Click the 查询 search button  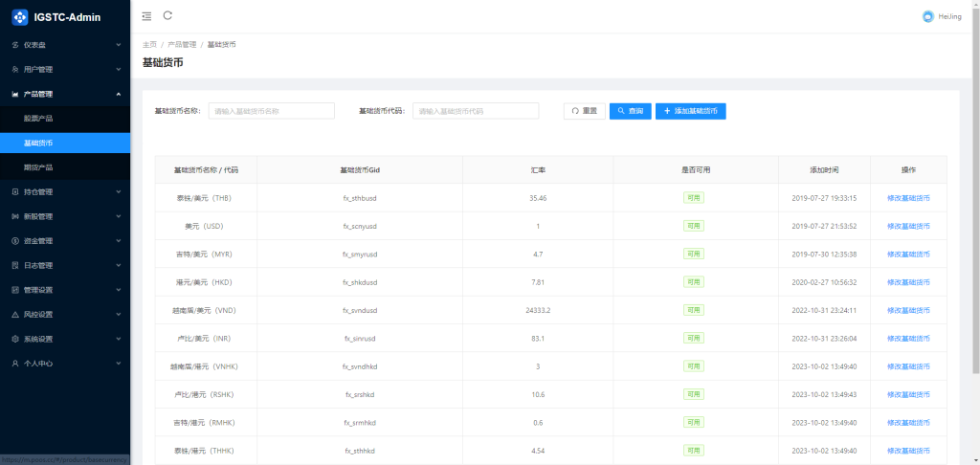[x=630, y=111]
